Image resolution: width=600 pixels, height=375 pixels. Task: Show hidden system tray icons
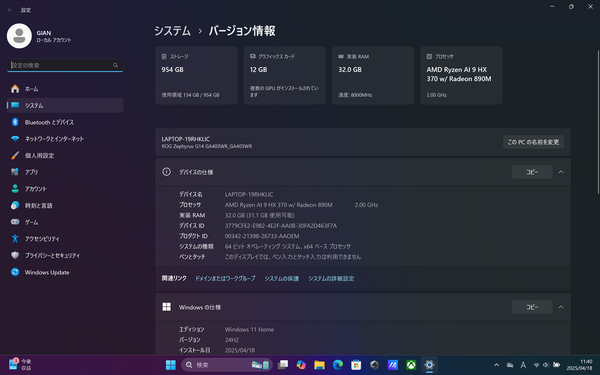coord(496,365)
